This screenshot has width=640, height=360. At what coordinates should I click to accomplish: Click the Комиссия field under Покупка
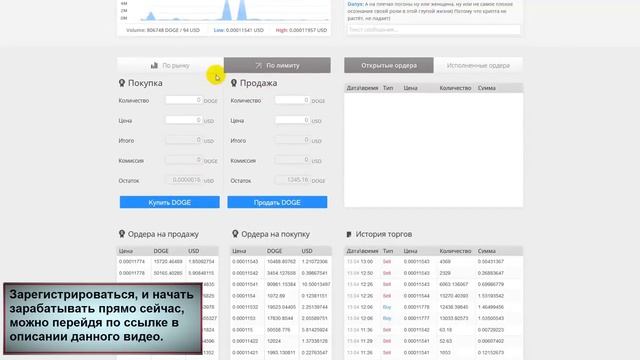(x=184, y=160)
